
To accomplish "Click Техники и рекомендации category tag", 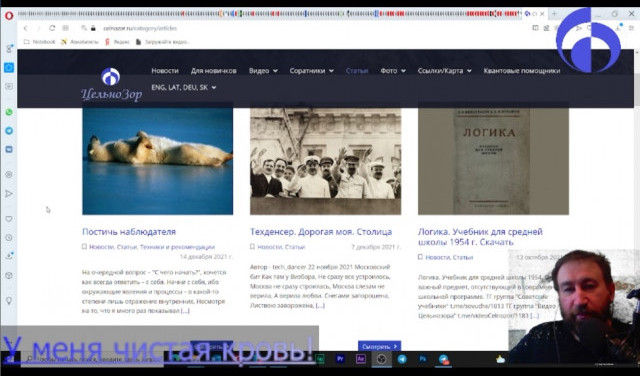I will point(177,247).
